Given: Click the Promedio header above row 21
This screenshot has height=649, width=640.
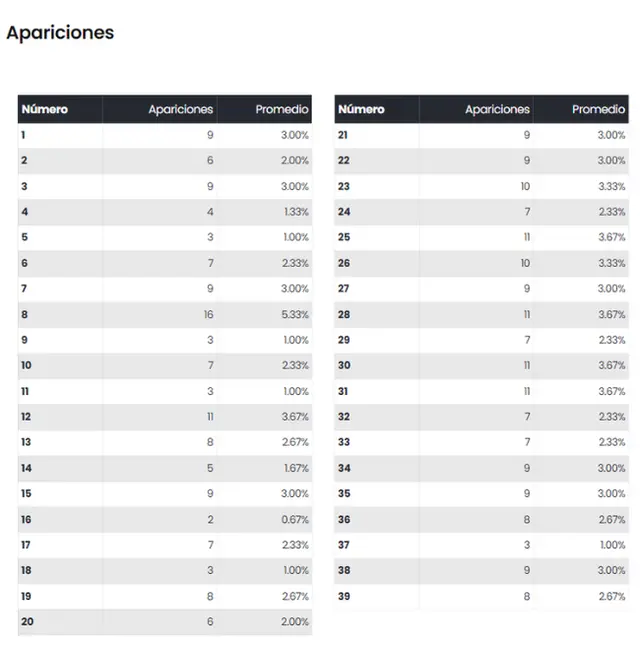Looking at the screenshot, I should (x=598, y=109).
